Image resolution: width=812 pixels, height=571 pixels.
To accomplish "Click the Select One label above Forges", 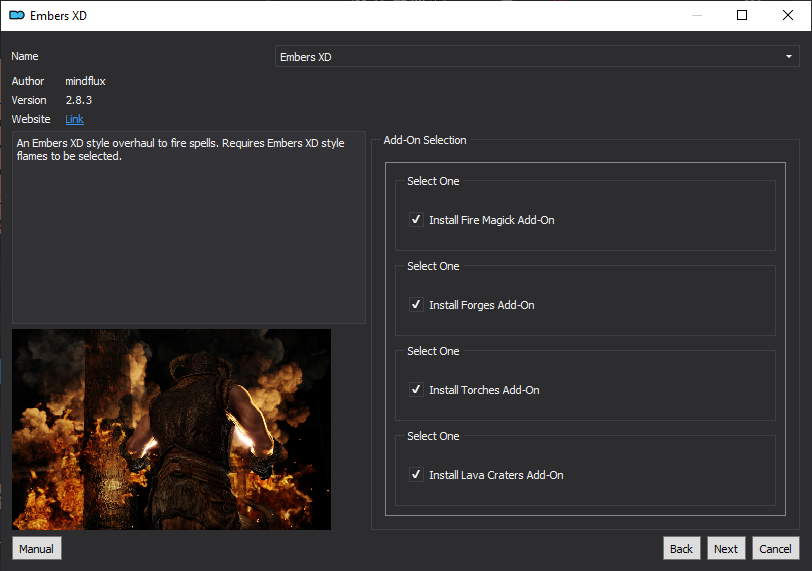I will click(x=433, y=266).
